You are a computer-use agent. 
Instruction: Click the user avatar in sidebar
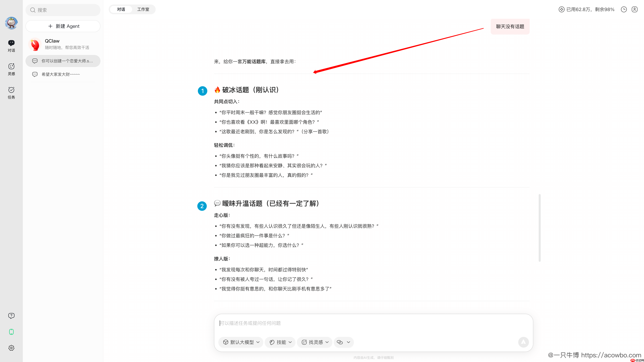point(11,23)
